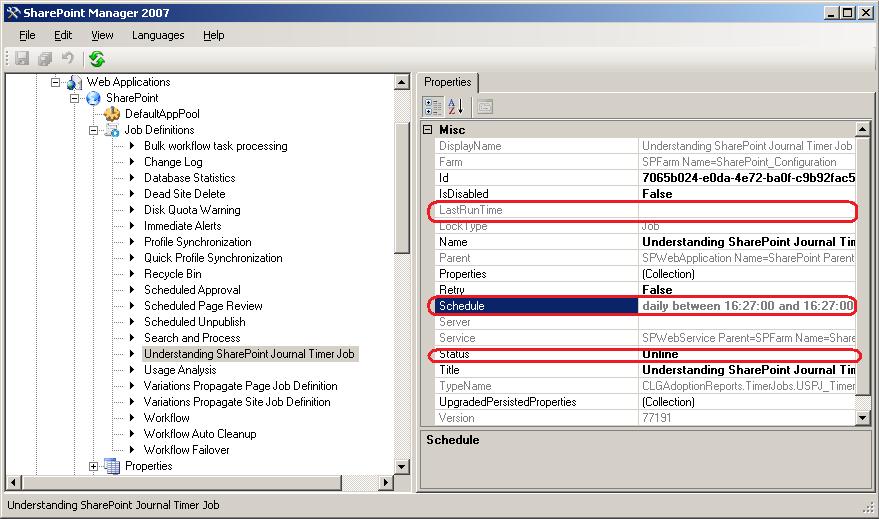Select Workflow Auto Cleanup job

[200, 434]
